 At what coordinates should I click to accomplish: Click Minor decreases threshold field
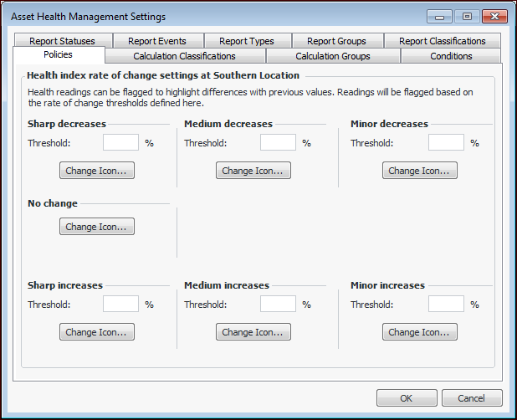(x=446, y=142)
